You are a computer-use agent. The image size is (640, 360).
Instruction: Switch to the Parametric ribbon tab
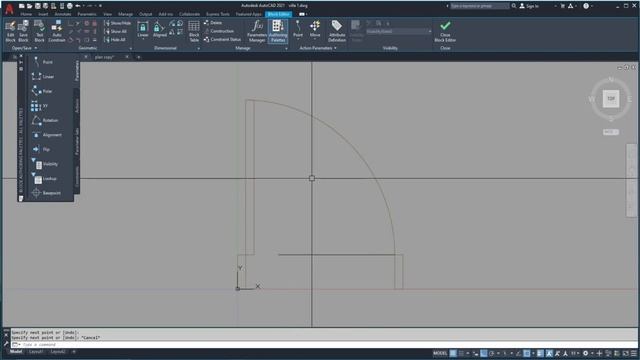[87, 14]
